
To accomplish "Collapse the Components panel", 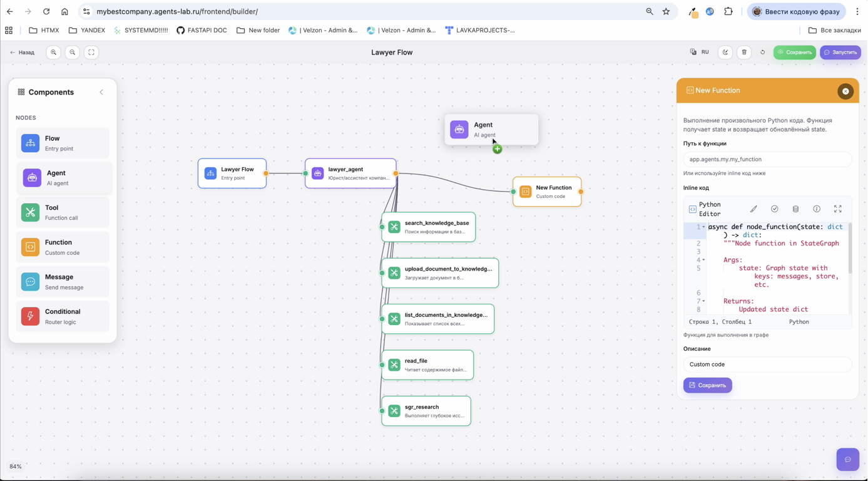I will [101, 92].
